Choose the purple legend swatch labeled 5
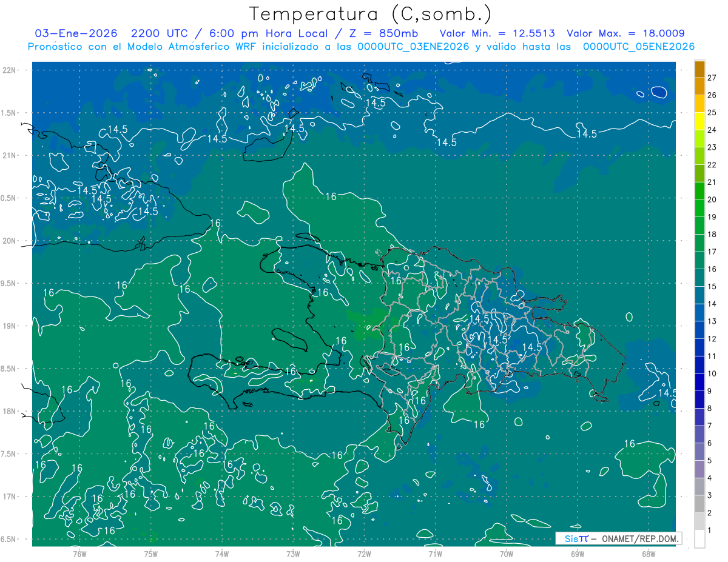Screen dimensions: 728x562 (x=699, y=452)
